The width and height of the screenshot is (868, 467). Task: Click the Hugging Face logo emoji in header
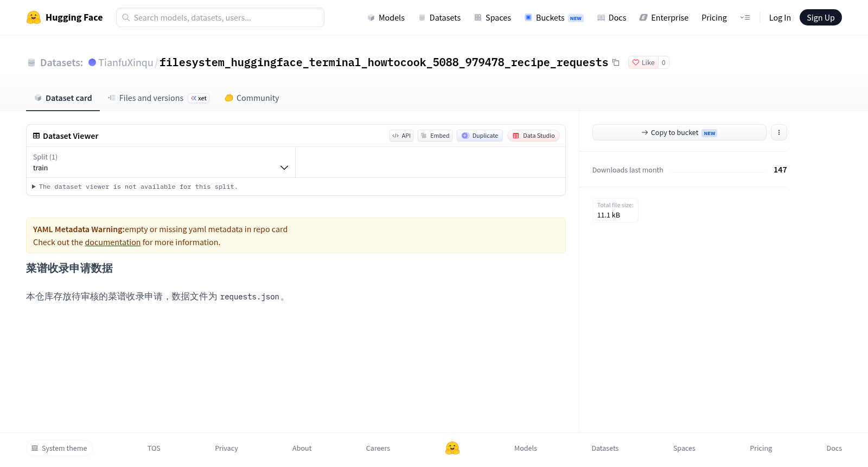[x=34, y=17]
